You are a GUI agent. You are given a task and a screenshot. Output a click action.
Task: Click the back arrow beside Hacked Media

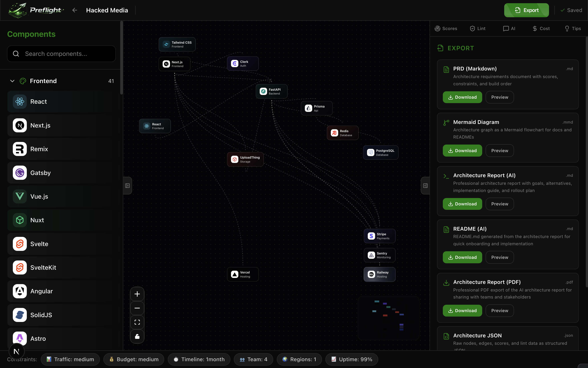point(75,10)
